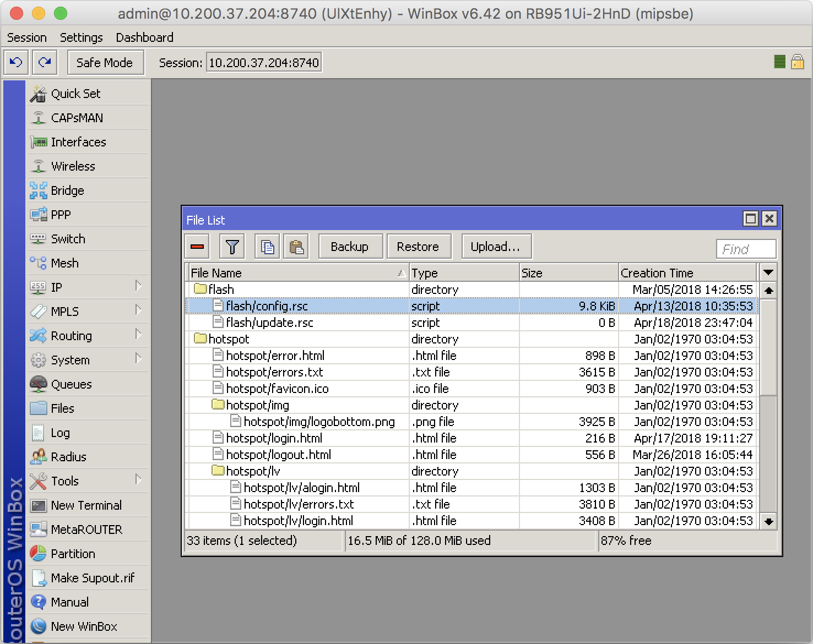
Task: Sort by Creation Time column header
Action: click(688, 273)
